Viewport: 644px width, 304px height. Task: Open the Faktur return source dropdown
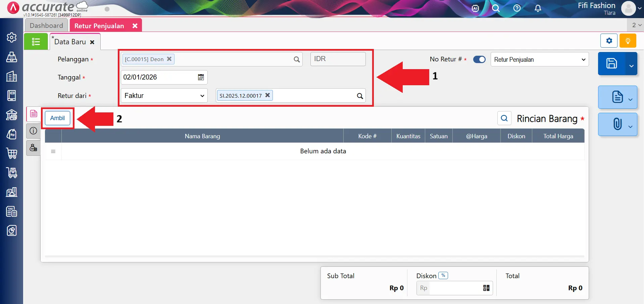(x=164, y=96)
